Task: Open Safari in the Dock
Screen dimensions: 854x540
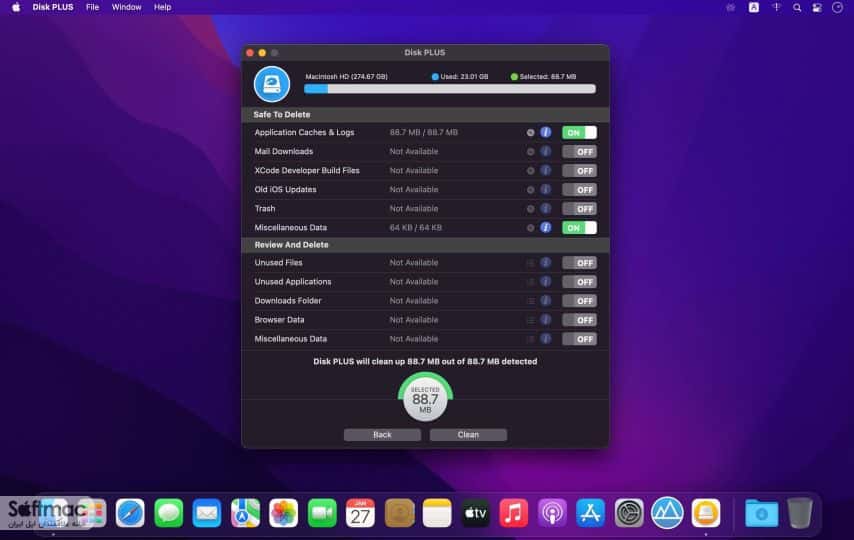Action: point(130,513)
